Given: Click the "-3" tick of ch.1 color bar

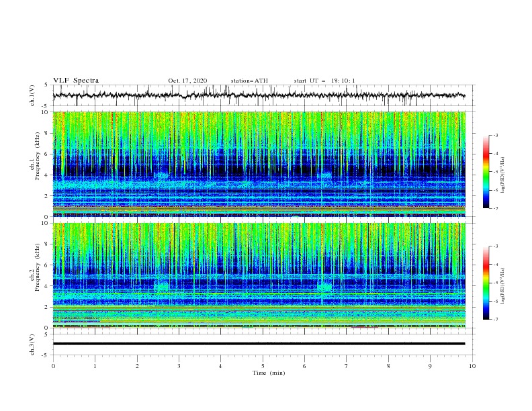Looking at the screenshot, I should click(x=495, y=135).
